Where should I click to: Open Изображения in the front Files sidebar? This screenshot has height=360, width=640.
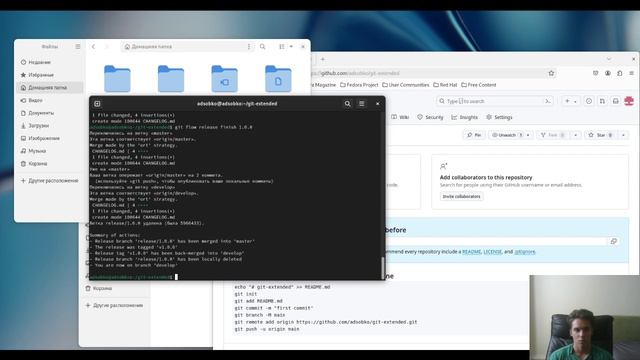coord(50,138)
